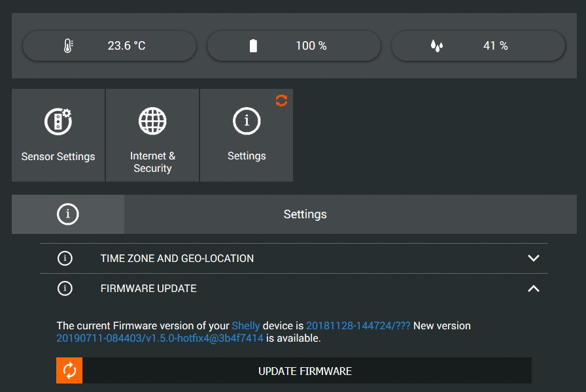Click the humidity droplets icon
This screenshot has width=586, height=392.
(436, 46)
